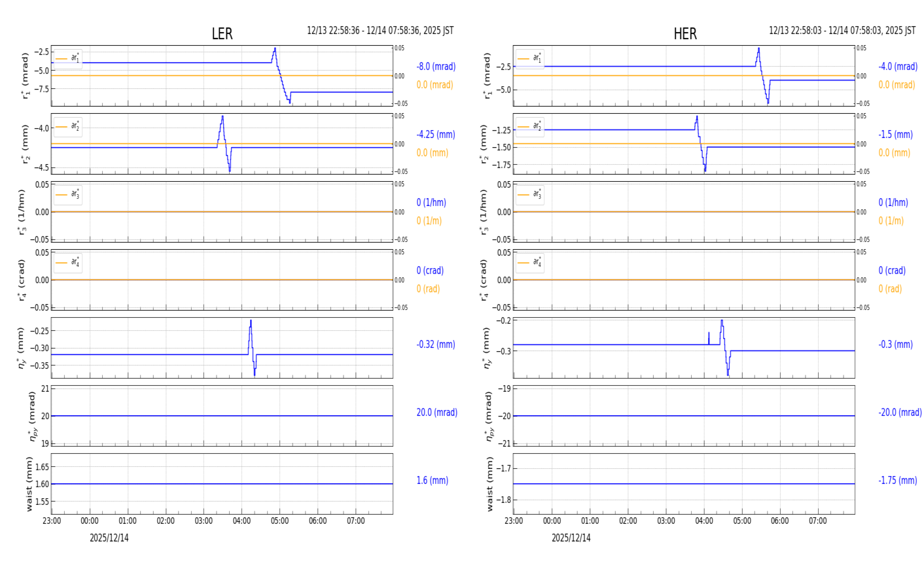Click the -4.25 (mm) value
The image size is (924, 565).
[436, 135]
